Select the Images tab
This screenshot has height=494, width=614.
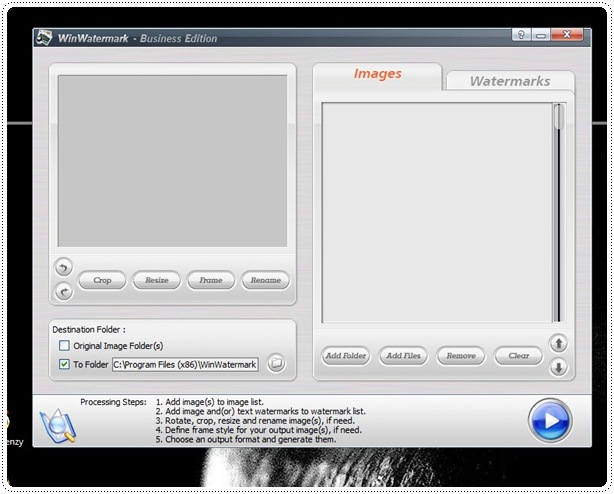377,74
